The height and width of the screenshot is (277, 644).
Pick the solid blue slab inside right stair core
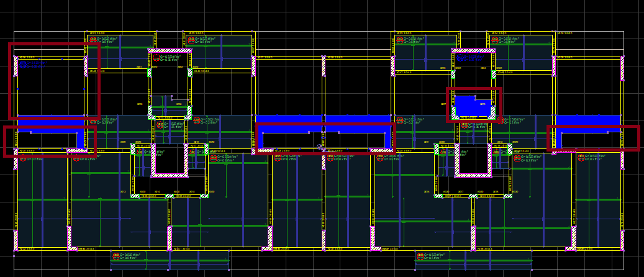coord(473,106)
